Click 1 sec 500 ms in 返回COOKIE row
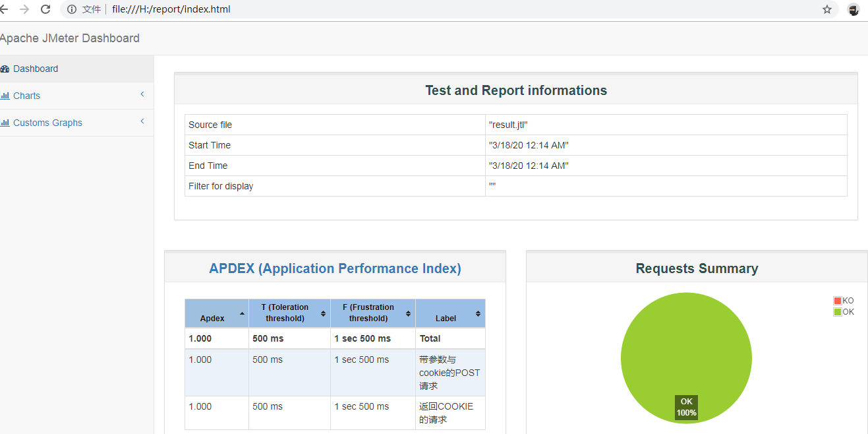Image resolution: width=868 pixels, height=434 pixels. click(x=373, y=413)
